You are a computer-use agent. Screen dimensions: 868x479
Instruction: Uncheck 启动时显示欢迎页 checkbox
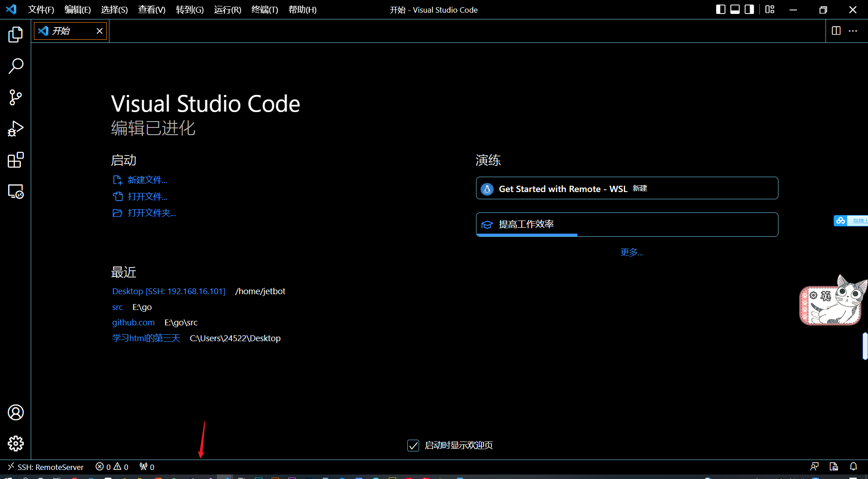point(413,446)
